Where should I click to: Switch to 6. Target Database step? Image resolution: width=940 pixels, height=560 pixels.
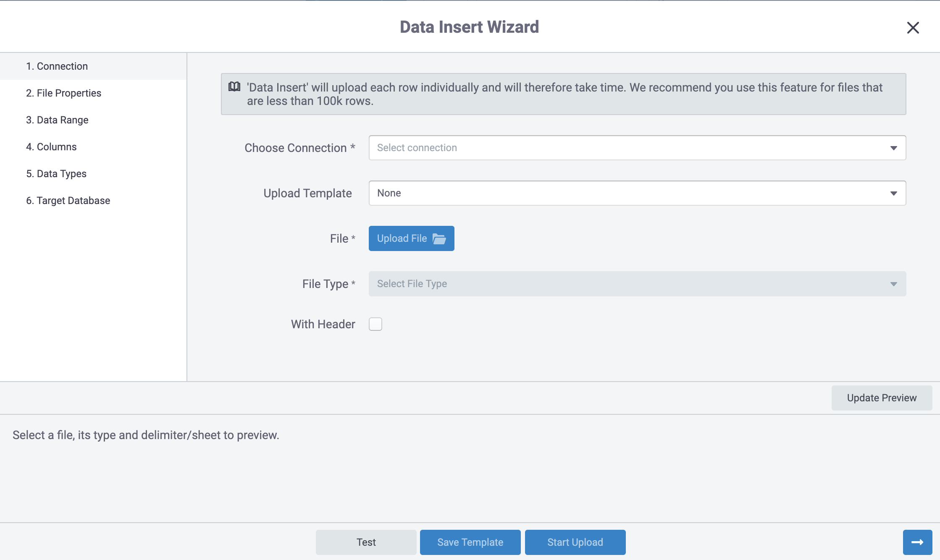93,201
